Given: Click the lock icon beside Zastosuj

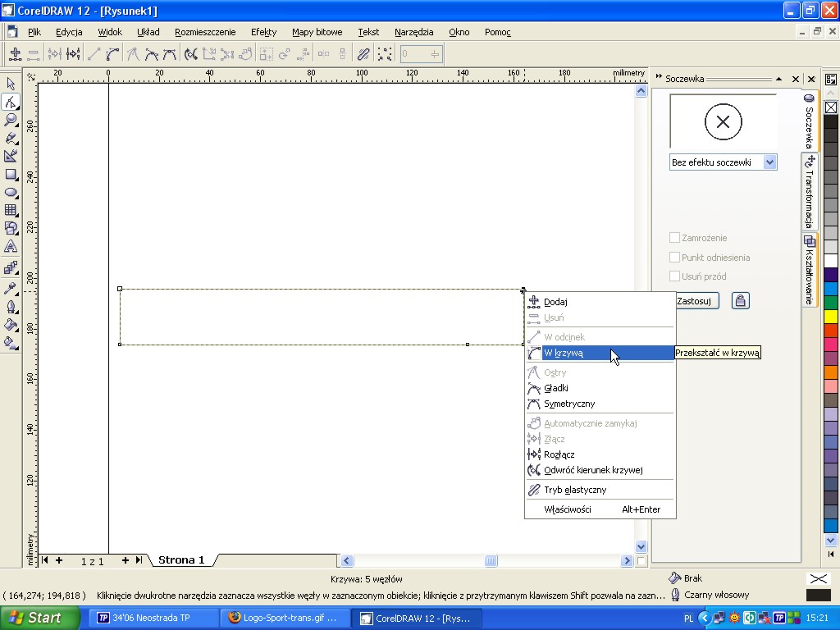Looking at the screenshot, I should (x=740, y=301).
